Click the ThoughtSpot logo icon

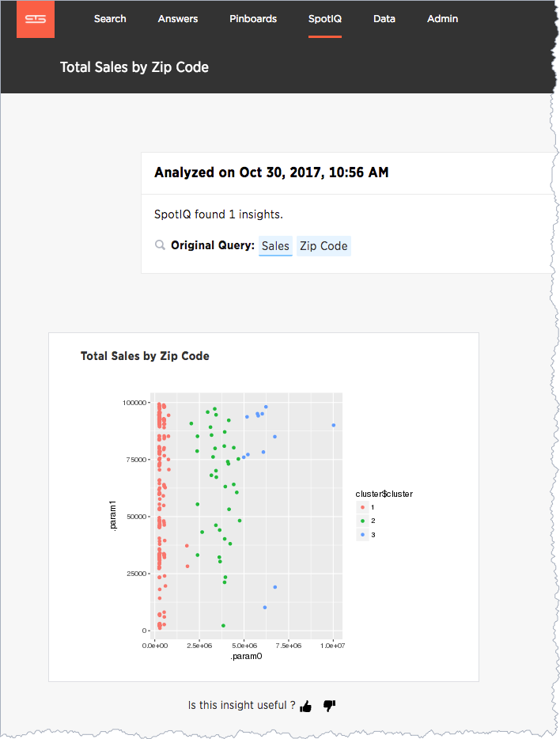pos(36,19)
